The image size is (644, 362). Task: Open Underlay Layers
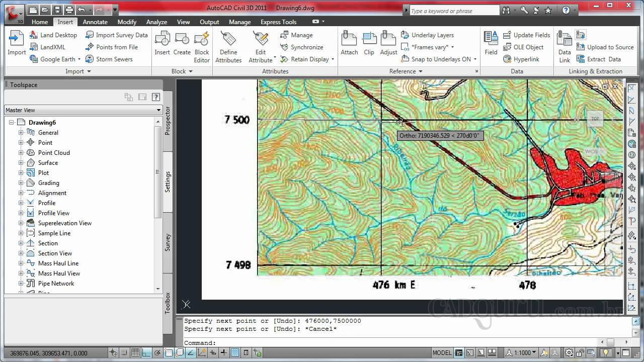(x=428, y=35)
